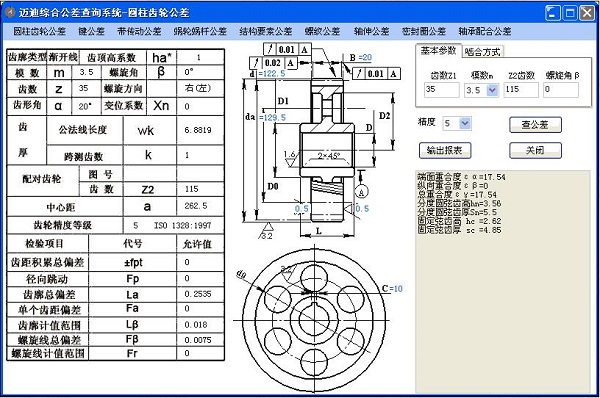The width and height of the screenshot is (600, 398).
Task: Click the 端面重合度 result line
Action: 461,177
